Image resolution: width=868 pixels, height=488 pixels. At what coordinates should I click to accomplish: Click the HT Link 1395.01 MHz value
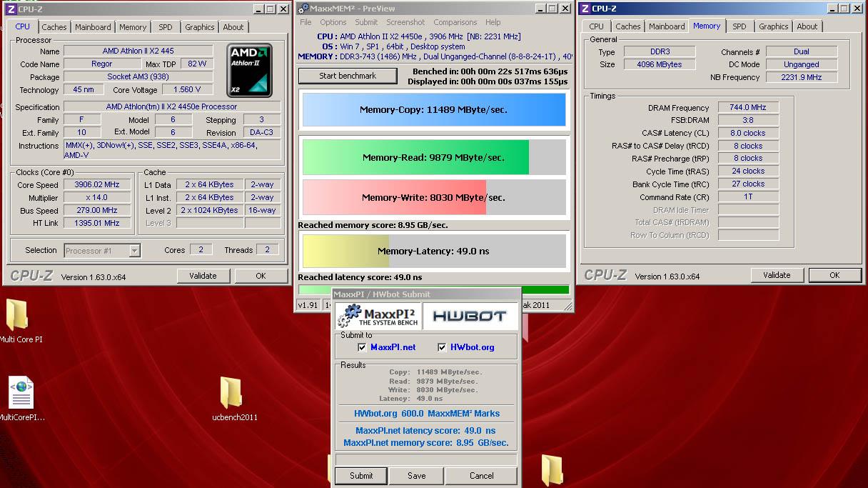[97, 223]
